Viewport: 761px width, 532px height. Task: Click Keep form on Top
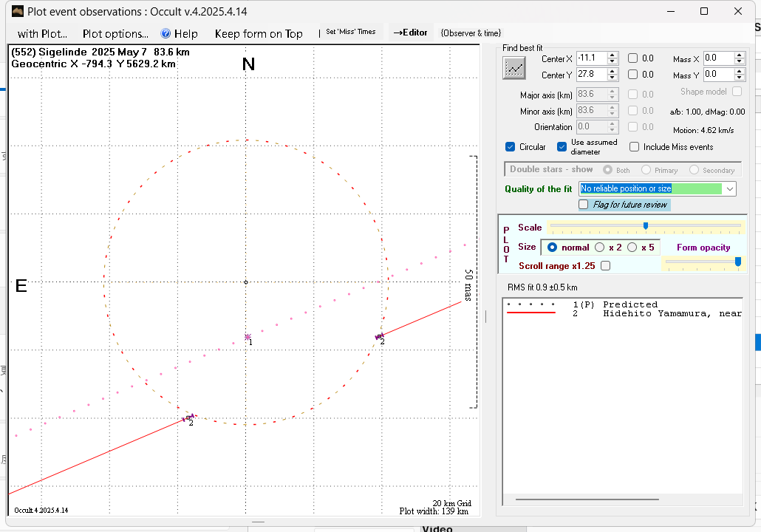(259, 33)
